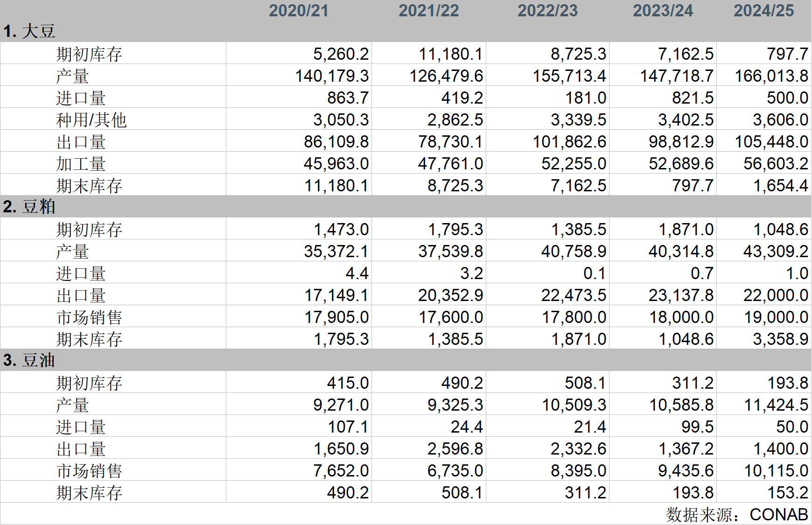This screenshot has width=812, height=525.
Task: Select the '3. 豆油' section heading
Action: click(x=29, y=360)
